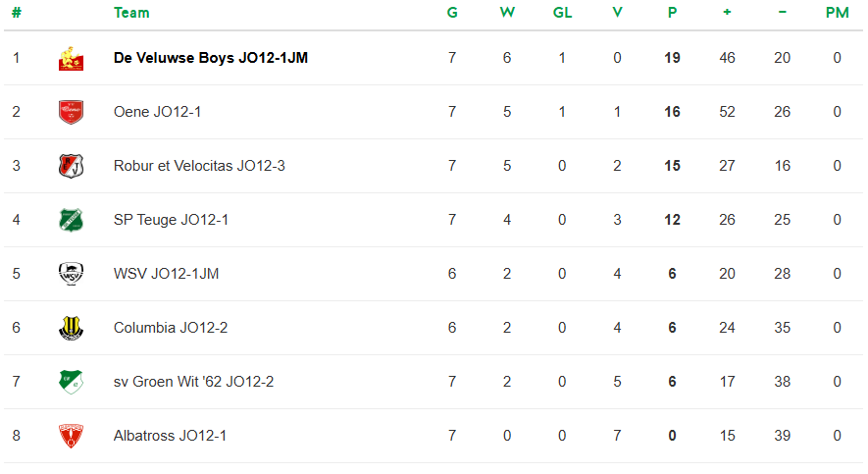Click the Albatross red club crest

[71, 436]
